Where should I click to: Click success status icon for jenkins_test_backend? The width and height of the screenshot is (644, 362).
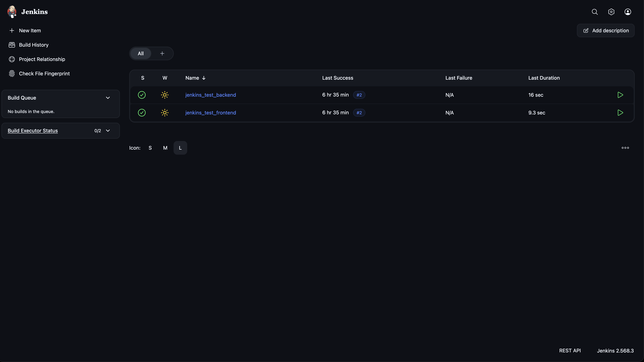pos(142,95)
